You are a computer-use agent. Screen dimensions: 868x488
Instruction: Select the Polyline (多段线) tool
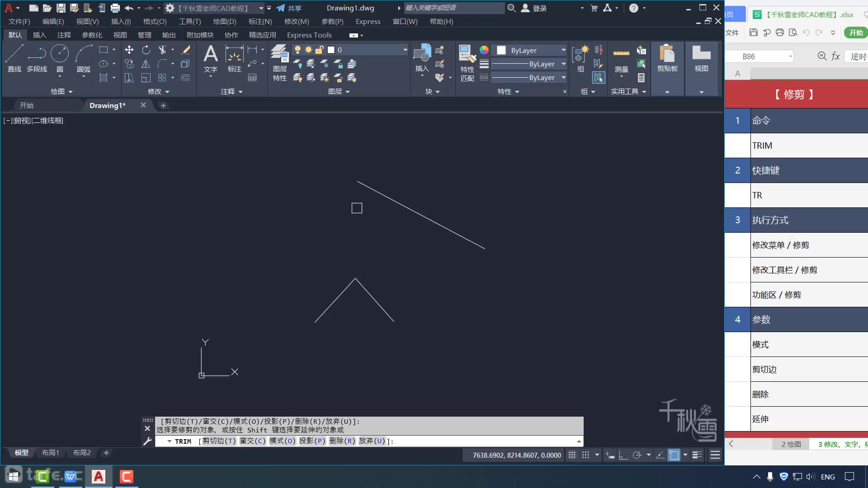pyautogui.click(x=37, y=59)
